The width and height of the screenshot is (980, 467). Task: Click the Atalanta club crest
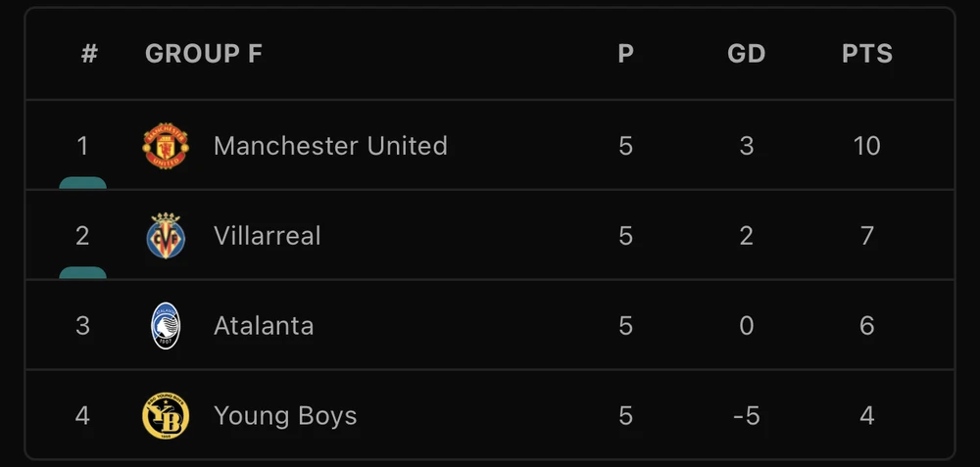tap(166, 326)
